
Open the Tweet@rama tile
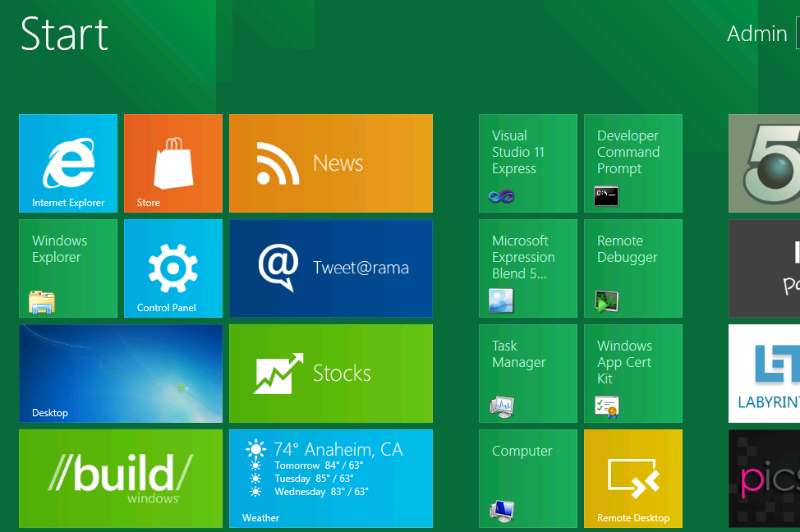coord(331,268)
